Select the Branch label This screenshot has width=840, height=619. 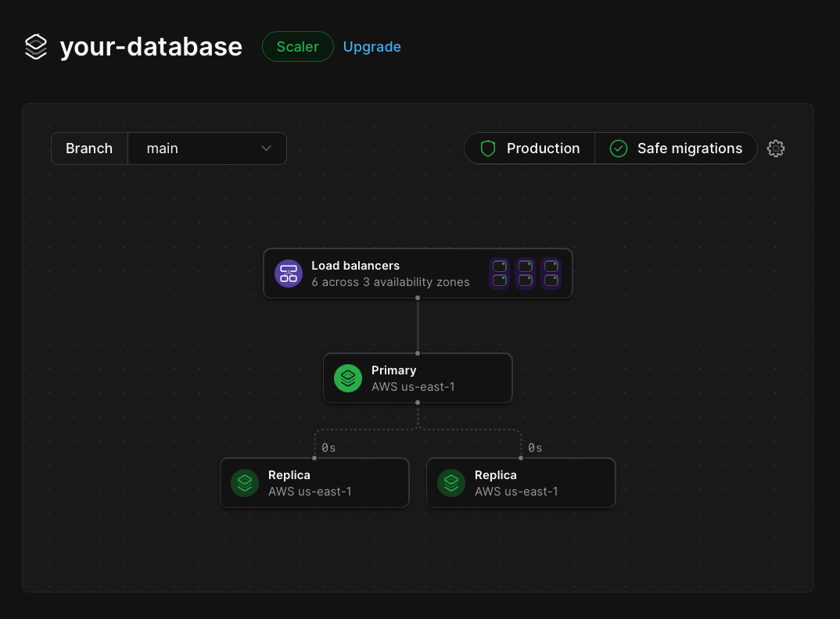pos(88,148)
